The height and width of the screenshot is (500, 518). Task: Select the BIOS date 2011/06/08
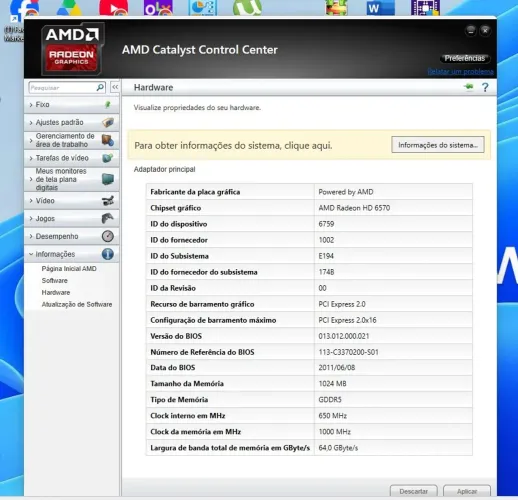pos(337,368)
